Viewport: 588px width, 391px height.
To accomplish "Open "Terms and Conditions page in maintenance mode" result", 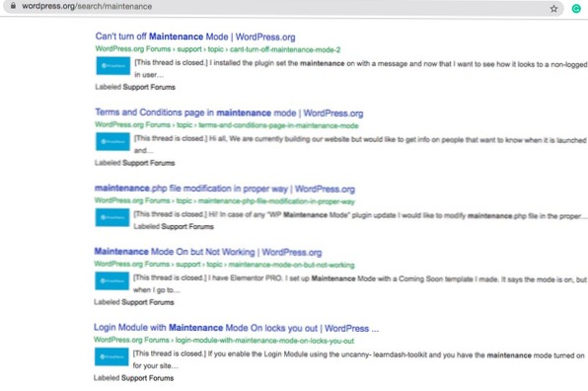I will pyautogui.click(x=229, y=113).
